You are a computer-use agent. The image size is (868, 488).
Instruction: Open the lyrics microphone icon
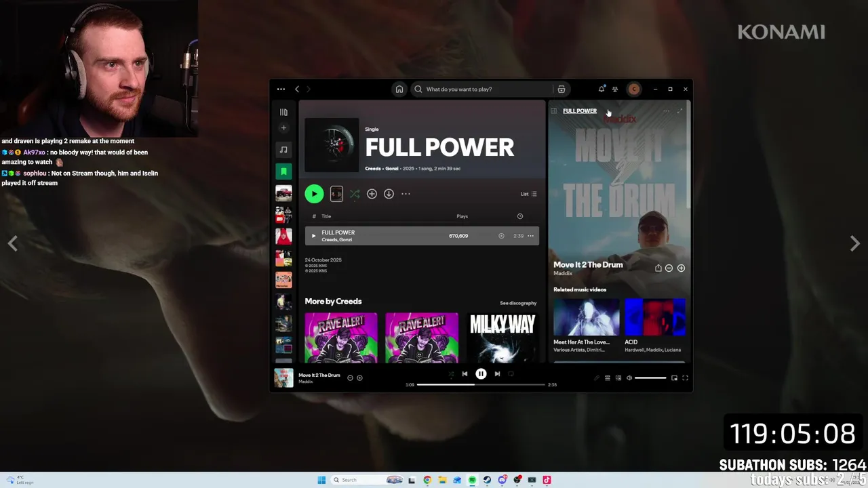click(597, 378)
